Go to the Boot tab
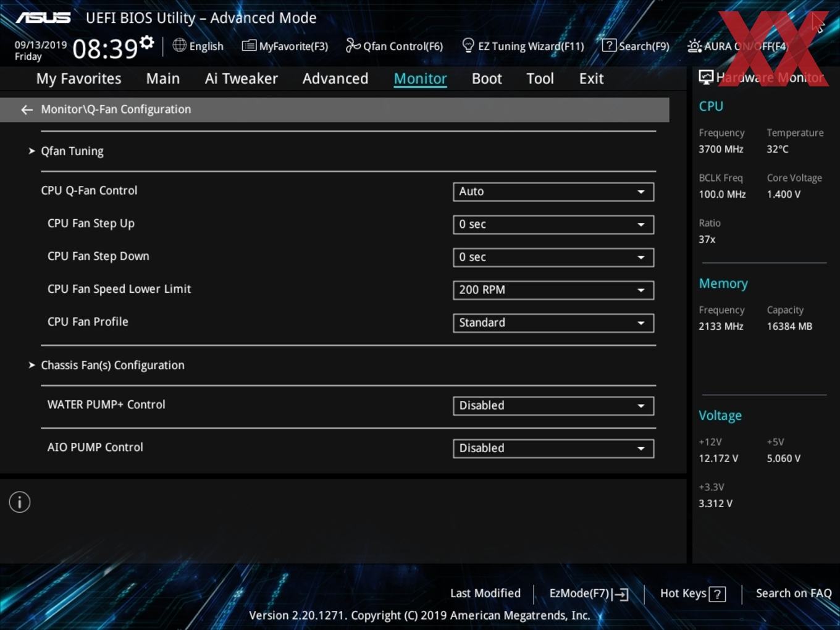The width and height of the screenshot is (840, 630). click(x=487, y=78)
